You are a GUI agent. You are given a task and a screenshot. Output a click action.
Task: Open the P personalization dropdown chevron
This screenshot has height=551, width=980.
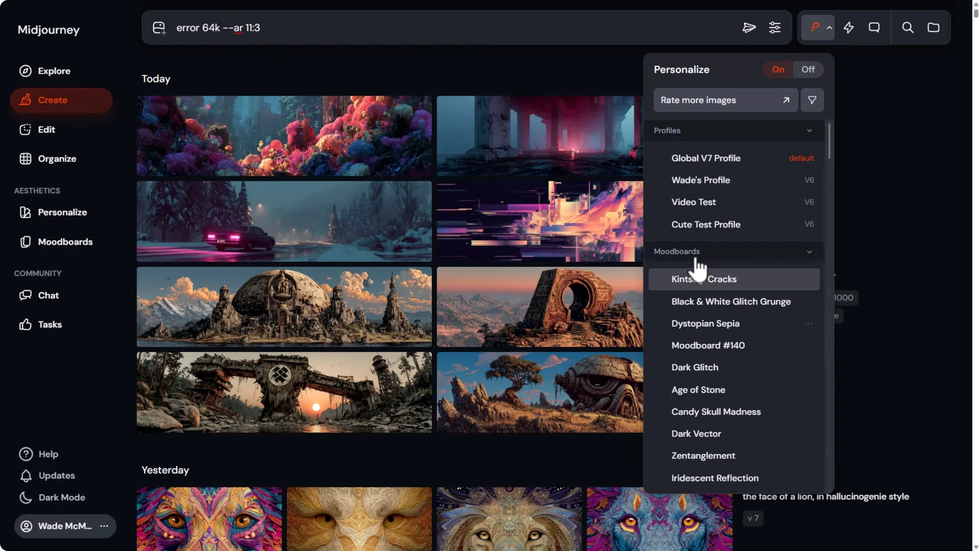coord(829,28)
